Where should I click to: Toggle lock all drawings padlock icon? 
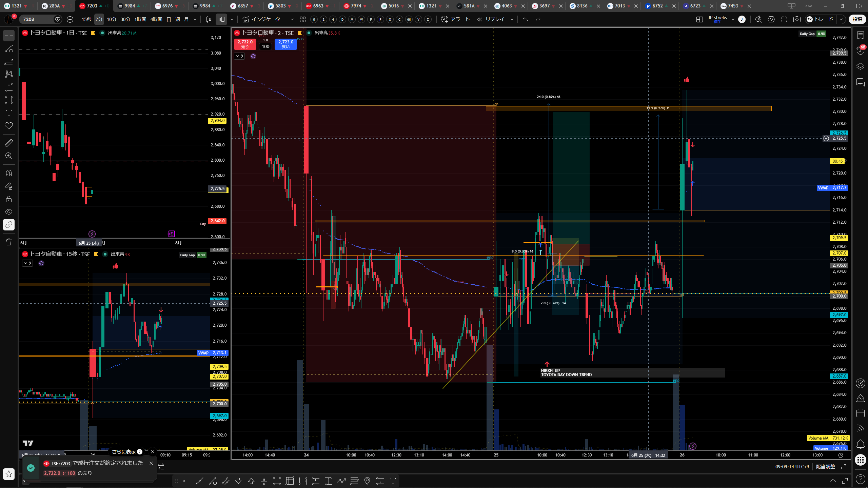pos(9,199)
